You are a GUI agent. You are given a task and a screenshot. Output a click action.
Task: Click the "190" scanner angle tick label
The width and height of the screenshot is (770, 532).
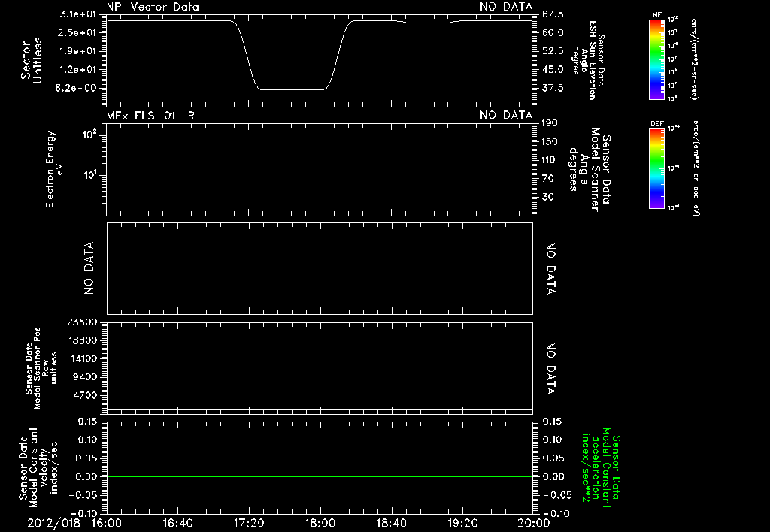tap(550, 123)
